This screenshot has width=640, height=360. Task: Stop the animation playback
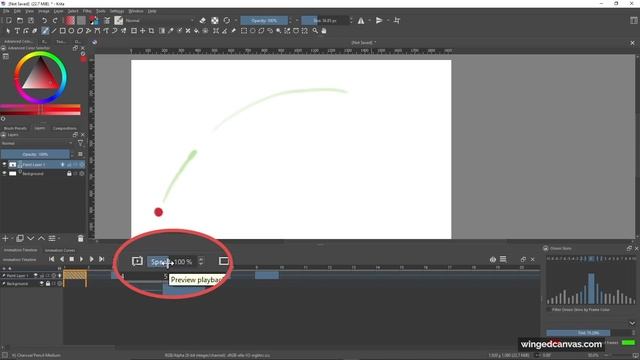coord(71,259)
